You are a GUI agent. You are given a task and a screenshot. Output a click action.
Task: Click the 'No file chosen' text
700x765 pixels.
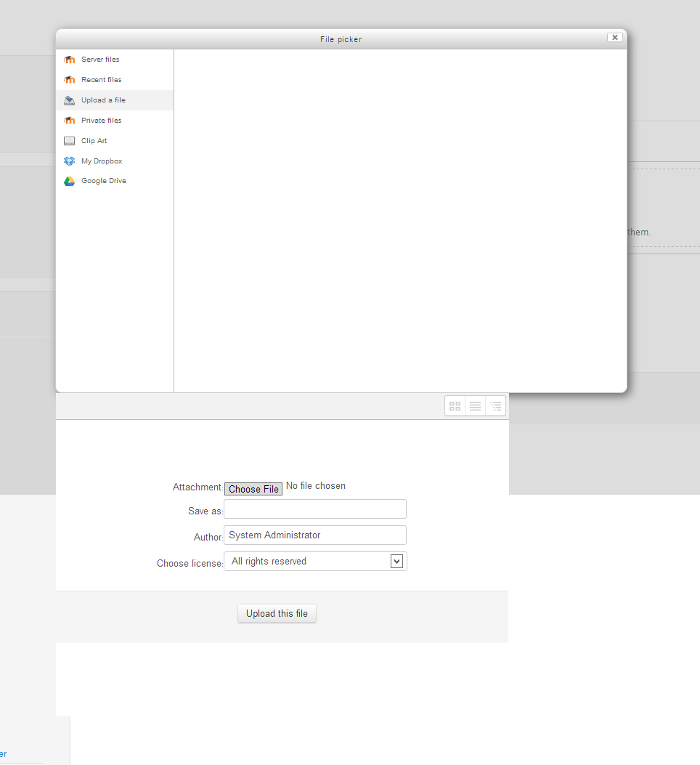coord(316,486)
